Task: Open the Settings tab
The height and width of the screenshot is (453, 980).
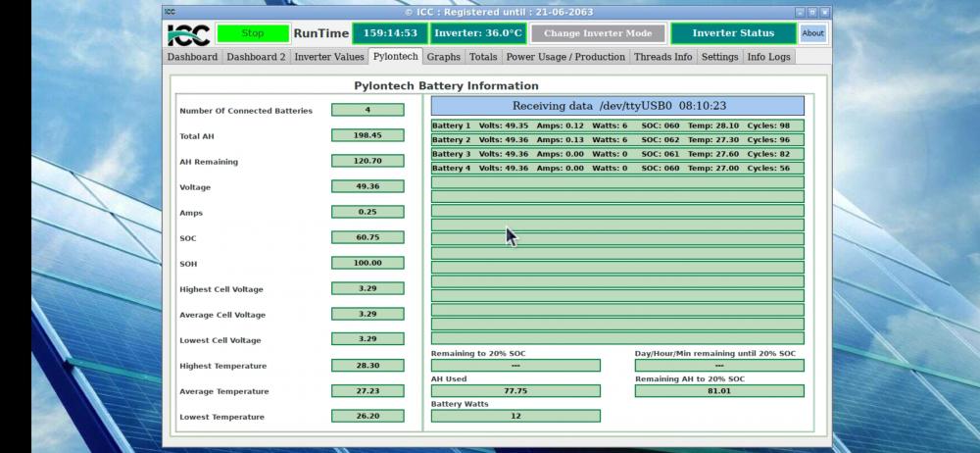Action: [x=719, y=57]
